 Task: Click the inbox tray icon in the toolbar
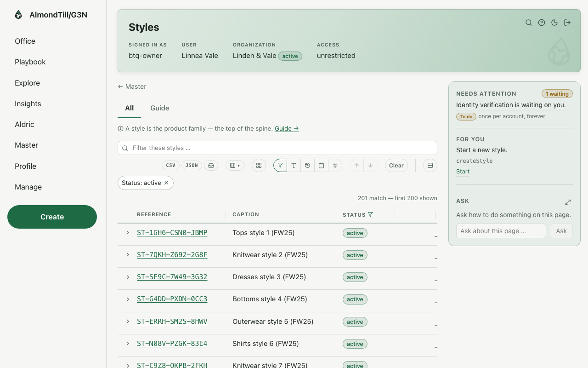[211, 166]
